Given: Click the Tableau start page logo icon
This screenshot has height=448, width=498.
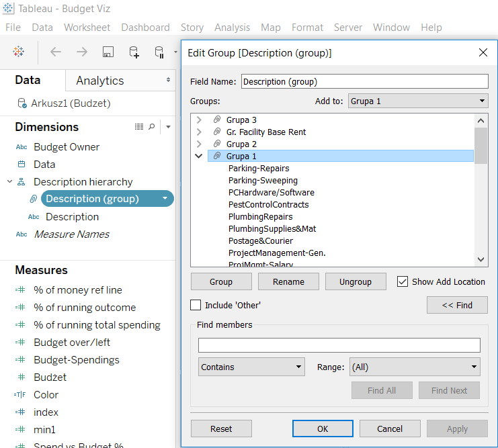Looking at the screenshot, I should [19, 52].
